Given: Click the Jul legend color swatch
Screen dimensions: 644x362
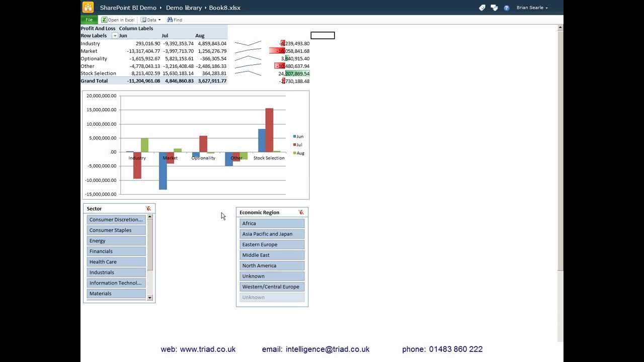Looking at the screenshot, I should click(294, 145).
